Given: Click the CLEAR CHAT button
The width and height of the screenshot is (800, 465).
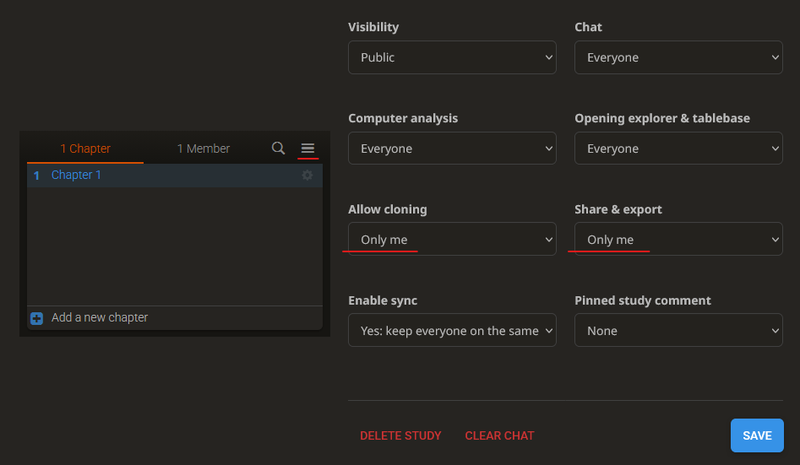Looking at the screenshot, I should click(x=499, y=436).
